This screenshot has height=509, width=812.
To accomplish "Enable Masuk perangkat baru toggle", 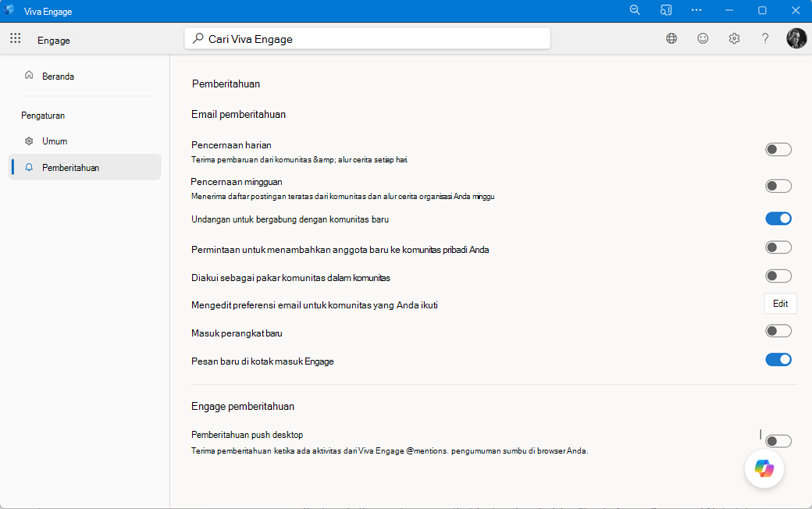I will [x=778, y=331].
